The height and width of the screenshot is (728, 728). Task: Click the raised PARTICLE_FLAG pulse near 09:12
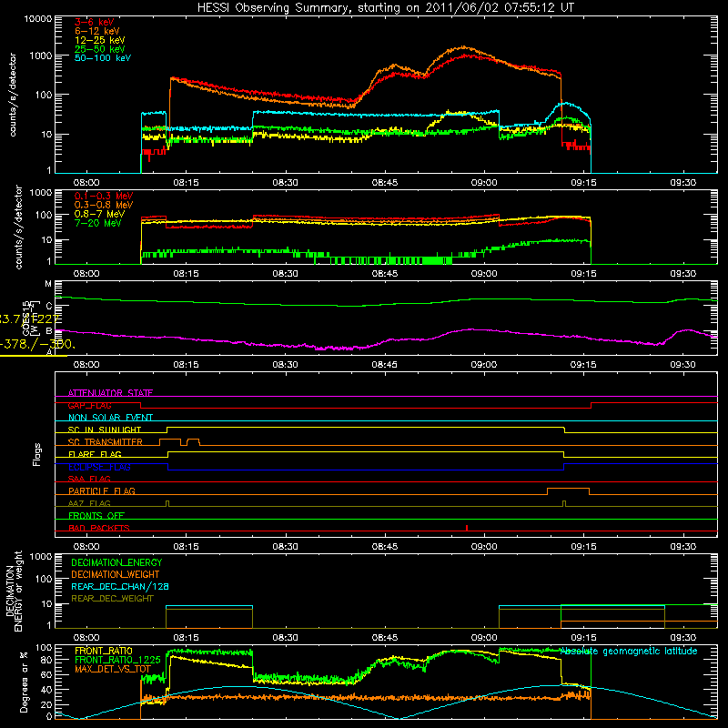[x=568, y=490]
